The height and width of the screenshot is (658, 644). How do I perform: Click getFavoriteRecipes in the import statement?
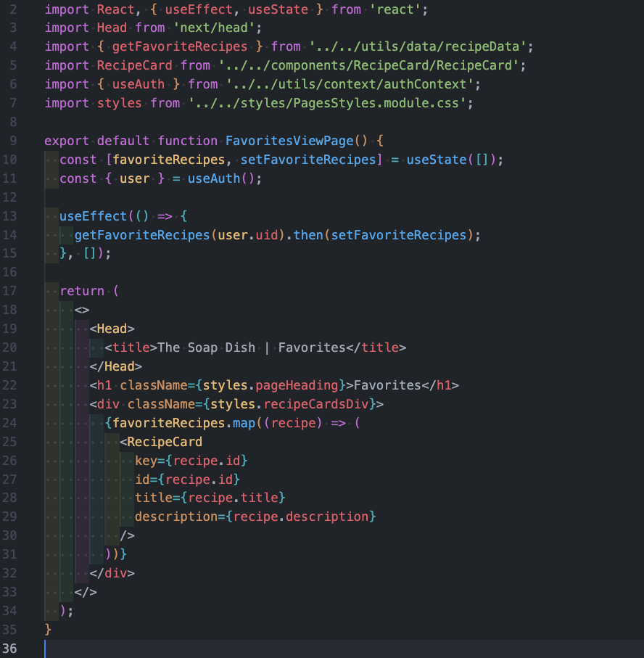click(180, 46)
